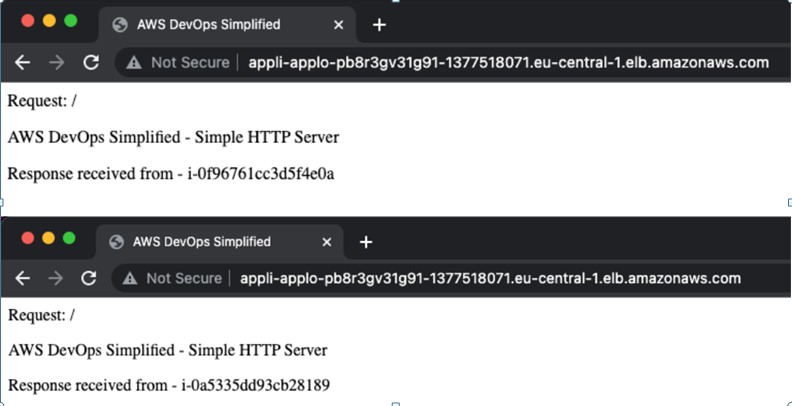This screenshot has height=406, width=792.
Task: Open a new tab in bottom browser window
Action: (x=366, y=242)
